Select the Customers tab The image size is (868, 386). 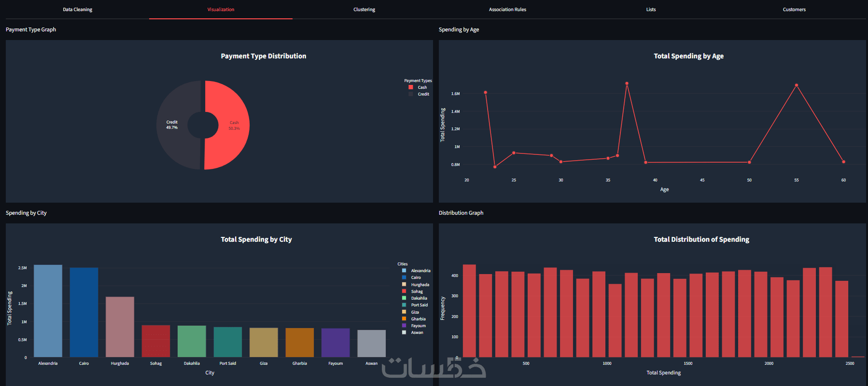point(794,10)
